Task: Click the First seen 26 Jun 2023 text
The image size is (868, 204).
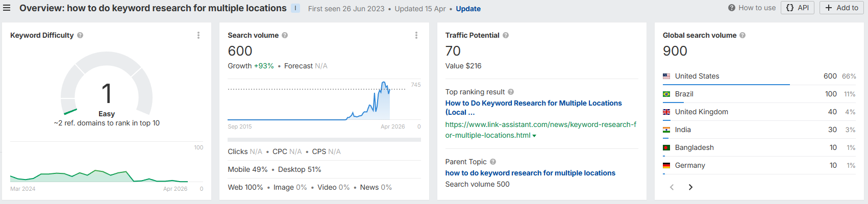Action: pos(346,9)
